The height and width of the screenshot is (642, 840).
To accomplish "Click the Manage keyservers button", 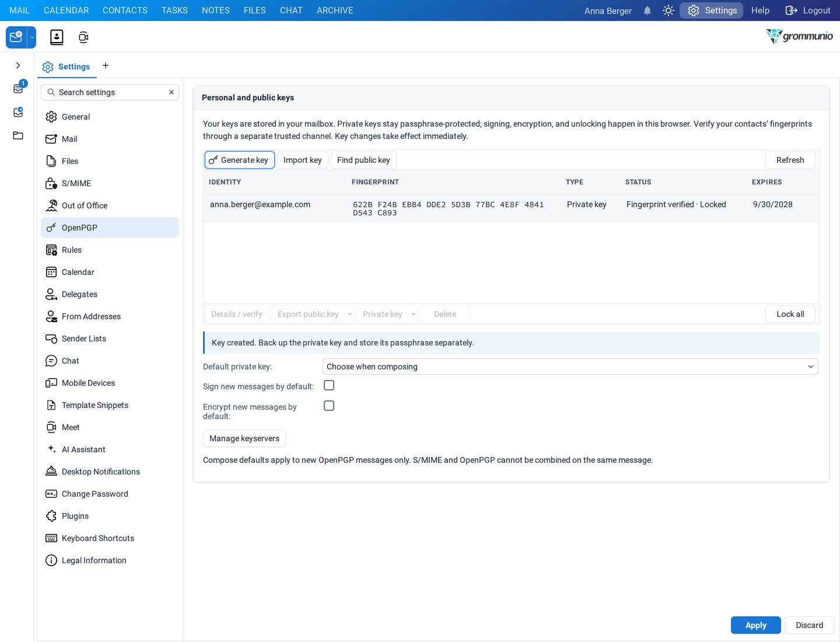I will pos(244,438).
